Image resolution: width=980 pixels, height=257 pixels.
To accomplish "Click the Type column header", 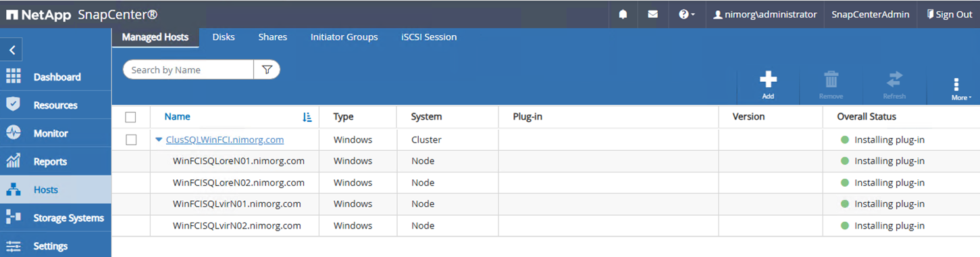I will pos(344,116).
